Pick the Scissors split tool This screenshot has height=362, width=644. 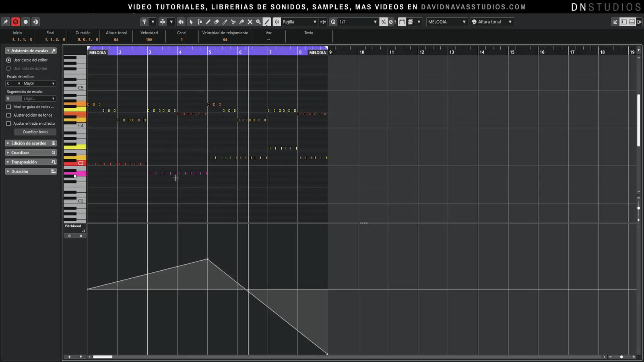233,22
